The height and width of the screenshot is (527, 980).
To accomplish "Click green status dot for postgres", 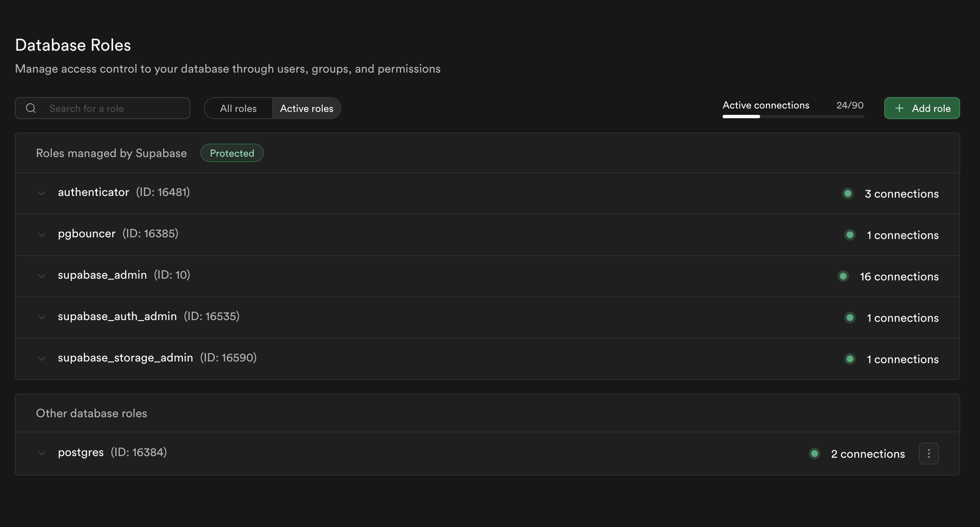I will [814, 454].
